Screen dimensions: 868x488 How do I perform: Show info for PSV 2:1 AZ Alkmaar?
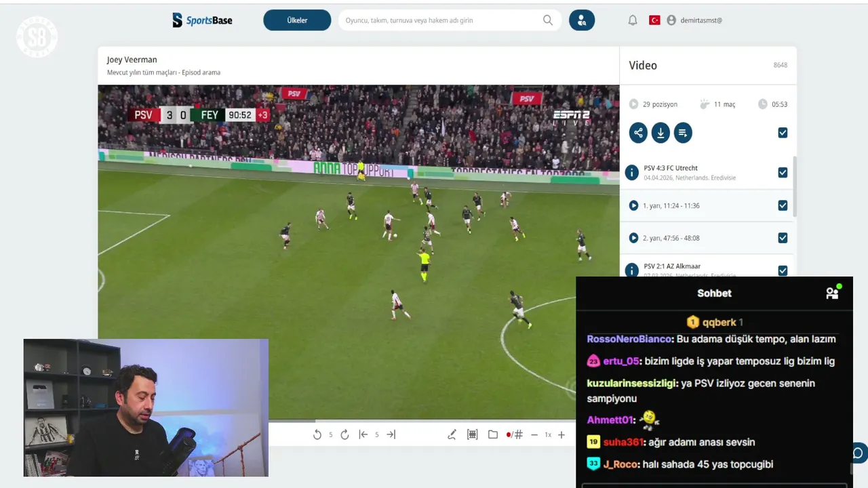[x=632, y=270]
